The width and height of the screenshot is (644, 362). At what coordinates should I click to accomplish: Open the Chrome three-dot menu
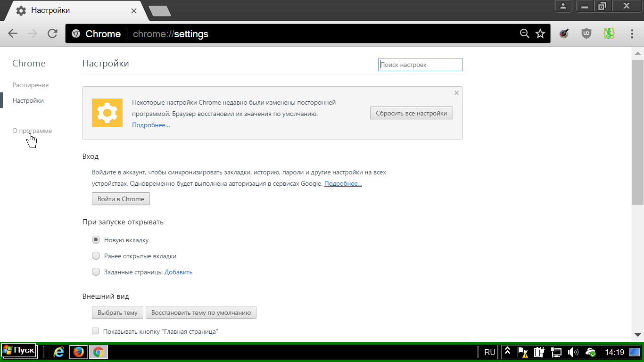click(x=632, y=33)
